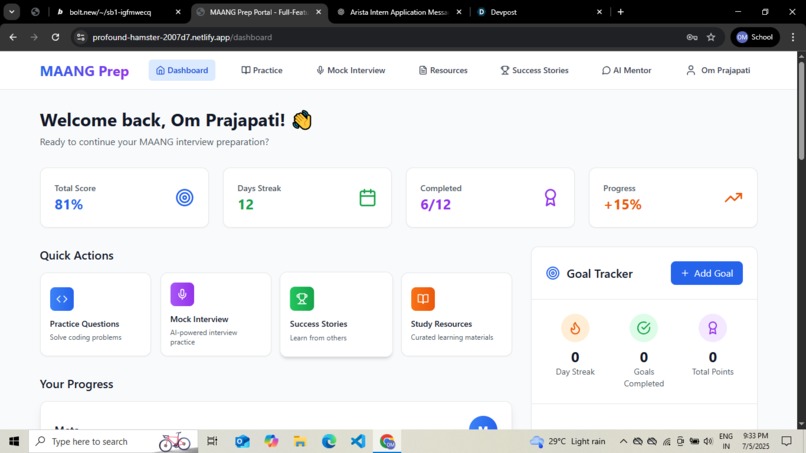Image resolution: width=806 pixels, height=453 pixels.
Task: Open File Explorer from the taskbar
Action: pyautogui.click(x=300, y=441)
